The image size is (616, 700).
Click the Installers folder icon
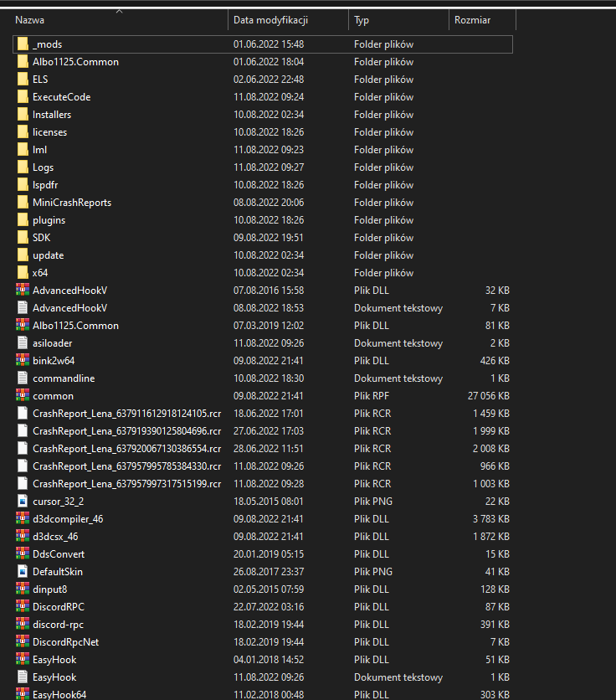(23, 115)
